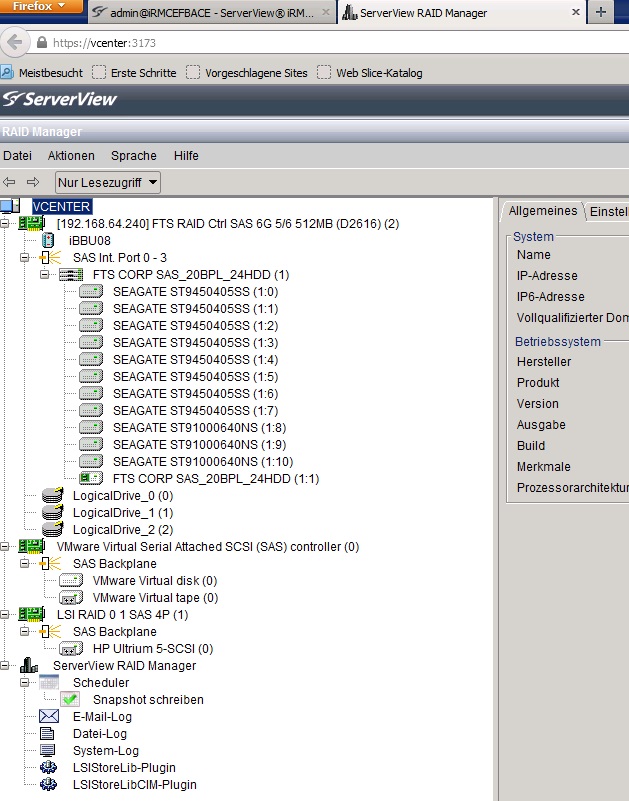Click the E-Mail-Log envelope icon
The height and width of the screenshot is (801, 629).
click(x=48, y=717)
